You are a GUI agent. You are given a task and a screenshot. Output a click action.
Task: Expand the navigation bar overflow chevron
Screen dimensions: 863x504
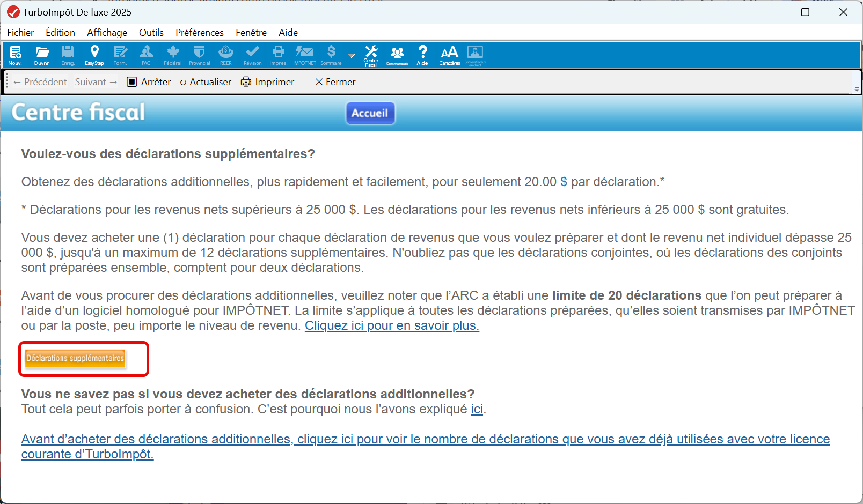click(x=857, y=89)
